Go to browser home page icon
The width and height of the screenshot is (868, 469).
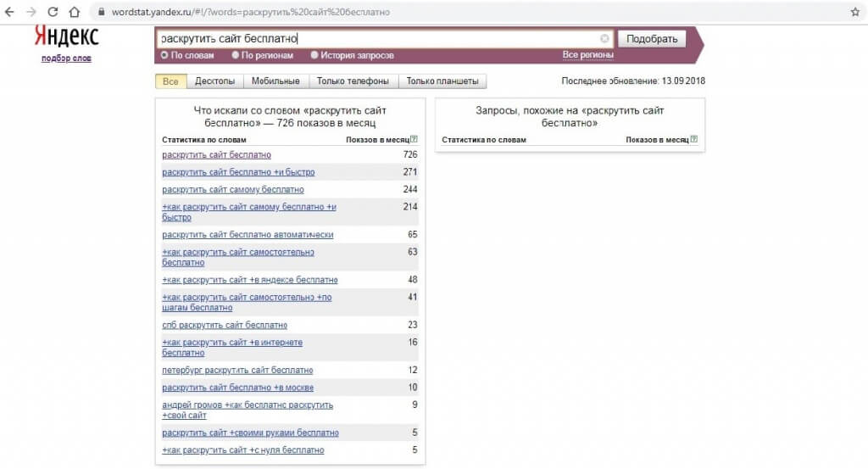[x=74, y=13]
